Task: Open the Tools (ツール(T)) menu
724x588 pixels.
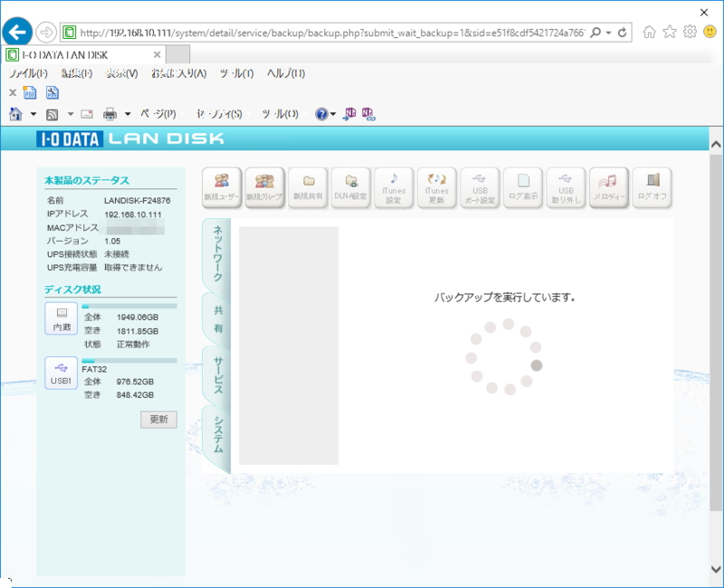Action: [x=237, y=73]
